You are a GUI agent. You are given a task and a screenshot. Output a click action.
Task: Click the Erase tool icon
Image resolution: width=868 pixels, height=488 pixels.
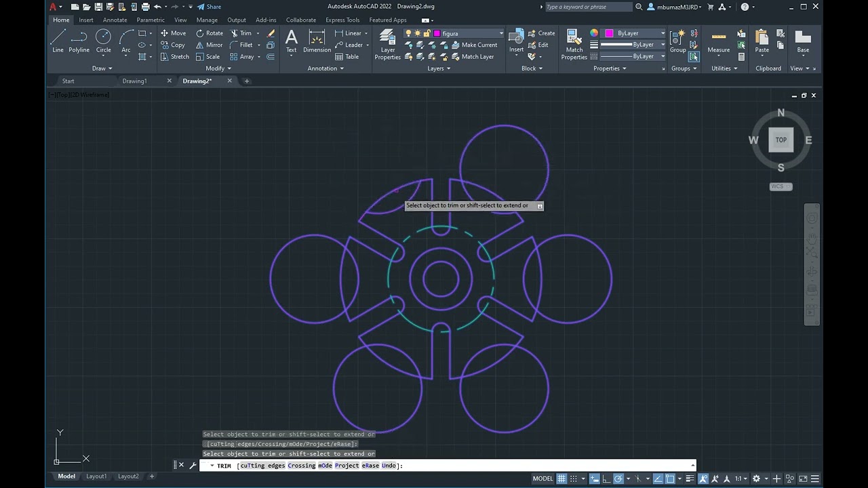pyautogui.click(x=271, y=33)
